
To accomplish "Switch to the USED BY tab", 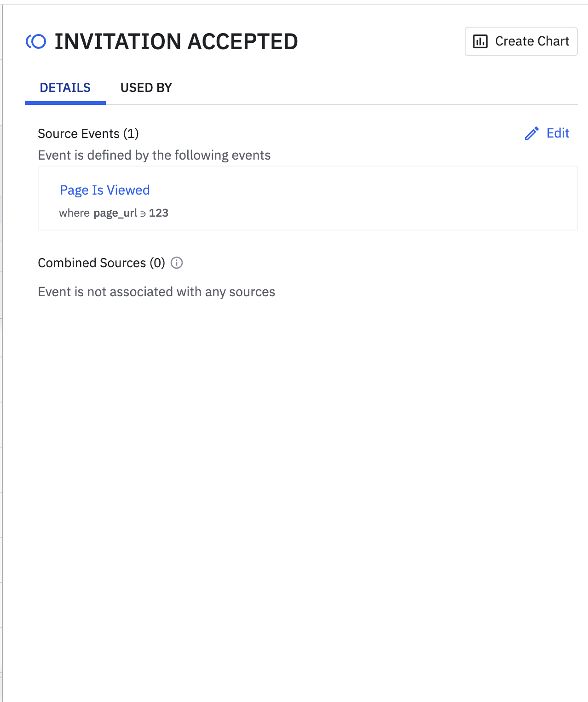I will pos(146,87).
